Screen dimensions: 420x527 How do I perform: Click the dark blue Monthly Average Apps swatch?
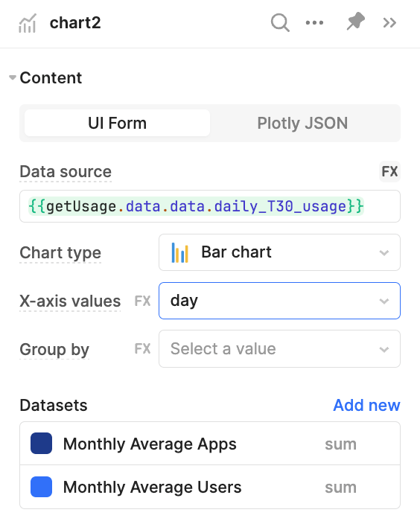(x=41, y=444)
